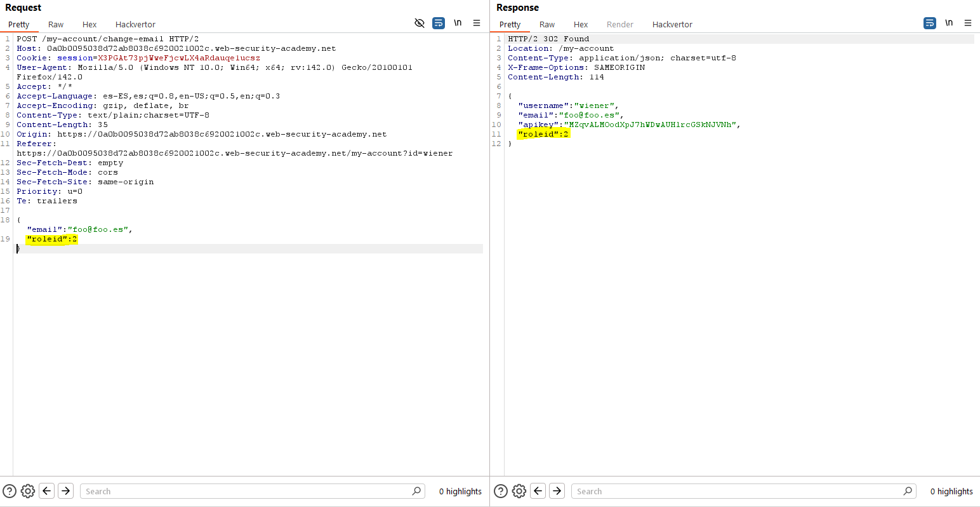
Task: Open the Response panel hamburger options menu
Action: click(x=968, y=23)
